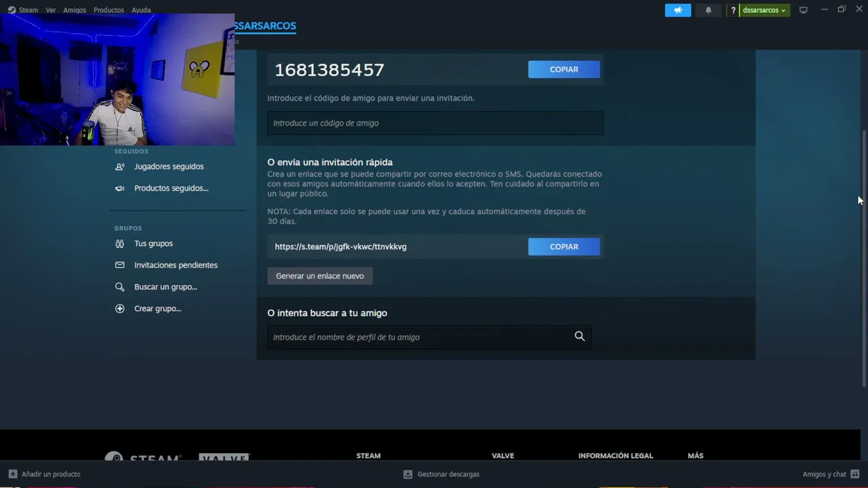This screenshot has height=488, width=868.
Task: Focus the friend profile name search field
Action: pyautogui.click(x=429, y=337)
